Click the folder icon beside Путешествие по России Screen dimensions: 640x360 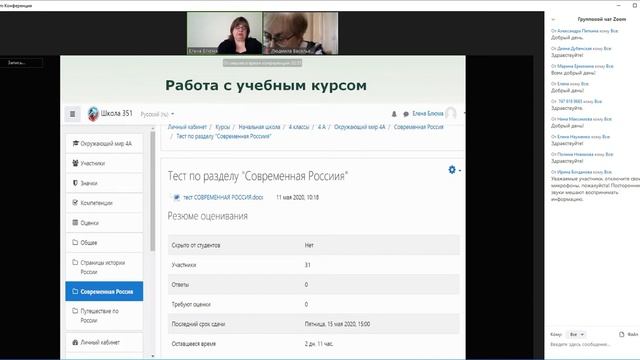[x=75, y=311]
